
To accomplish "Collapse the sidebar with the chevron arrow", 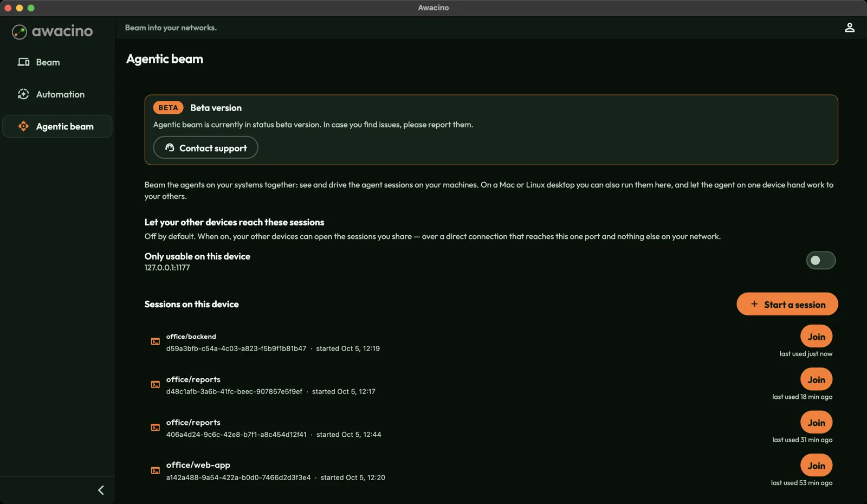I will [101, 490].
